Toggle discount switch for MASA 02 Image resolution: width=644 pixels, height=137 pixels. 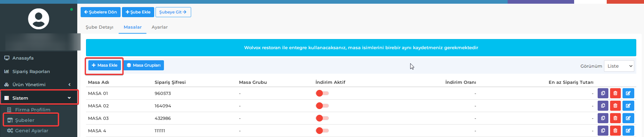tap(322, 106)
